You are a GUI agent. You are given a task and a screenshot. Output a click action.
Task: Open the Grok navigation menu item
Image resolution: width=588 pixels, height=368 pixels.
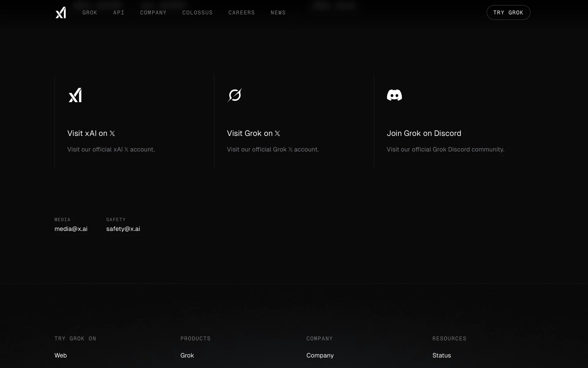coord(90,13)
